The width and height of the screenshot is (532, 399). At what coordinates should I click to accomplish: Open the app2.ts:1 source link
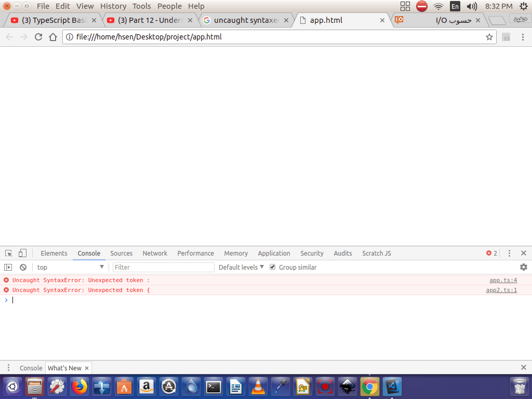[x=501, y=290]
